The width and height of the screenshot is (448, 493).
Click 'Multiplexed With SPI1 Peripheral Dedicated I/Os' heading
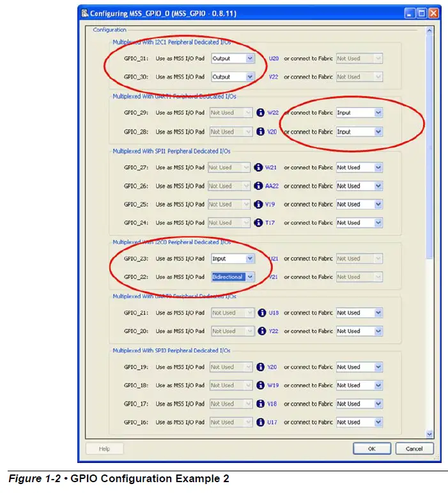tap(171, 151)
